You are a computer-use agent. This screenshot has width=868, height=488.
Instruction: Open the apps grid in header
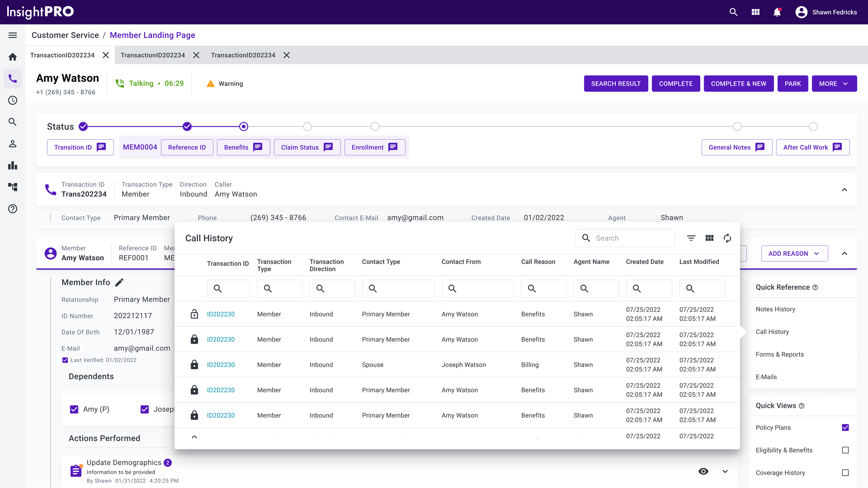click(756, 12)
